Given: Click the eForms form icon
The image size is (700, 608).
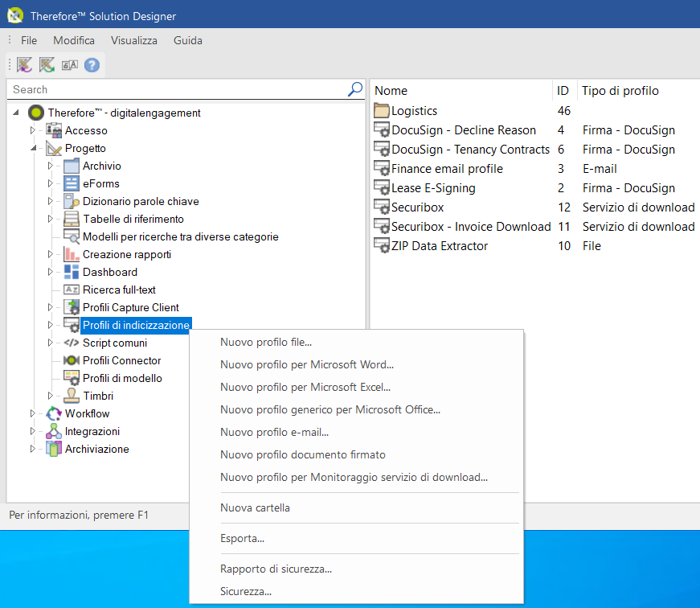Looking at the screenshot, I should 72,183.
